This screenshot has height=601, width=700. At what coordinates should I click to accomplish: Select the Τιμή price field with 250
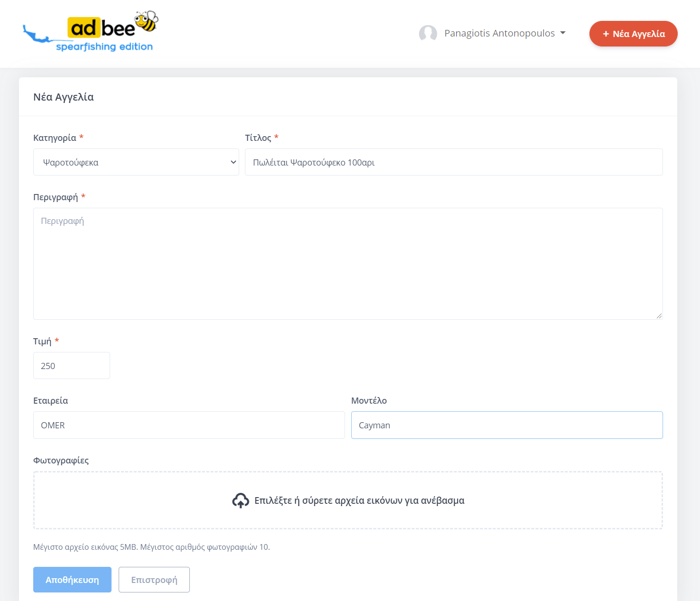pyautogui.click(x=72, y=366)
